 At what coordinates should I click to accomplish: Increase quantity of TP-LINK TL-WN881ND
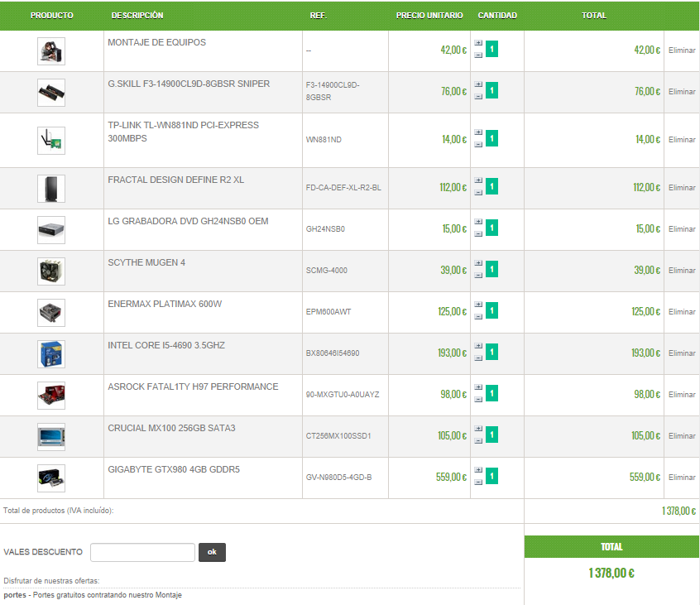pyautogui.click(x=478, y=132)
